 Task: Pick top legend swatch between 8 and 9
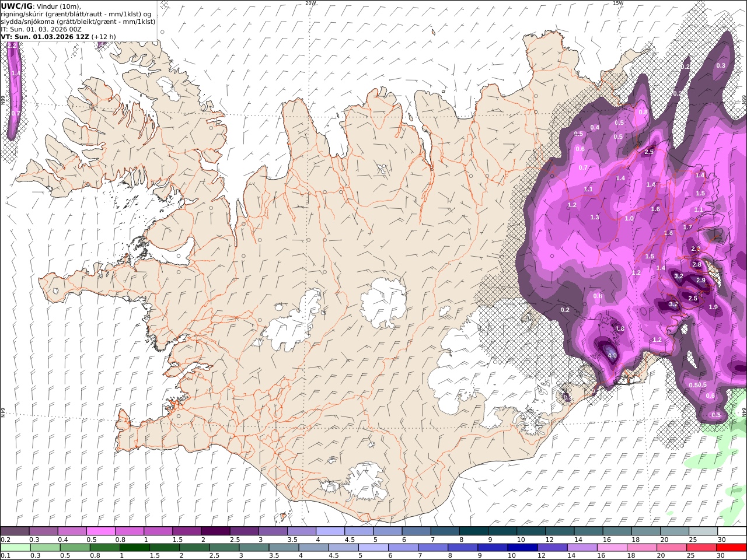(x=474, y=531)
